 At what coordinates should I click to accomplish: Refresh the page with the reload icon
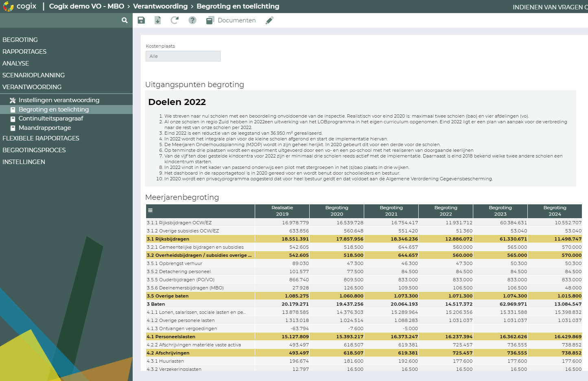175,20
